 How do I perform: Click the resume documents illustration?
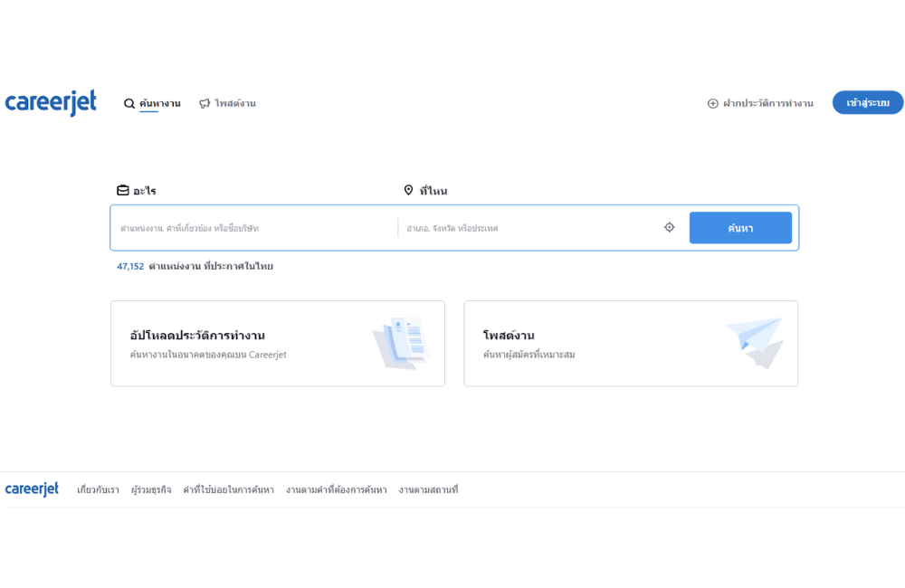pos(399,343)
